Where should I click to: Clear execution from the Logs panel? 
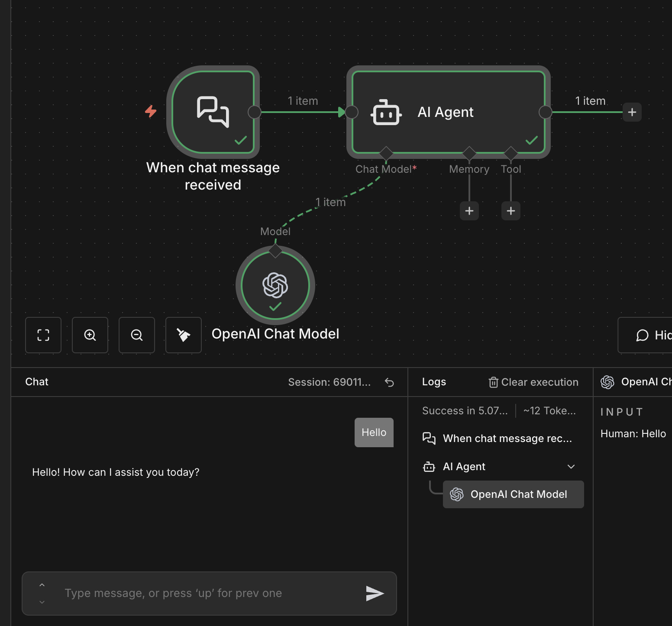(533, 382)
